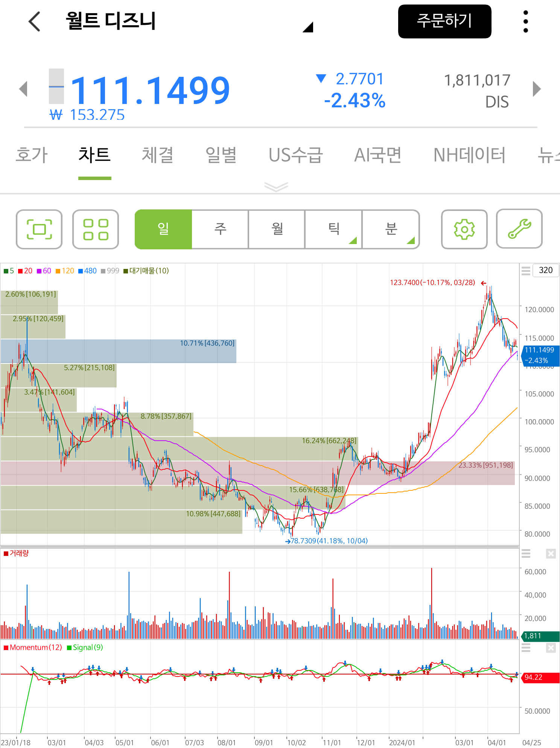
Task: Open volume panel menu icon
Action: click(x=526, y=553)
